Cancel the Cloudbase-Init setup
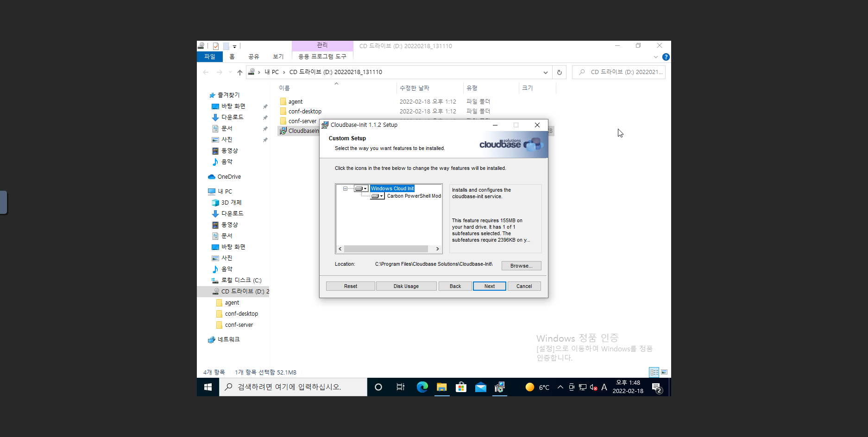The height and width of the screenshot is (437, 868). (x=524, y=286)
